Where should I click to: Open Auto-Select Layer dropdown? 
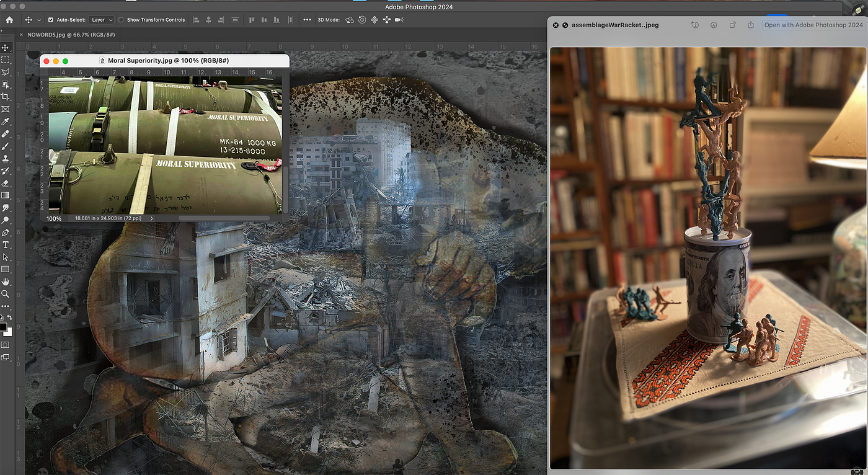102,20
